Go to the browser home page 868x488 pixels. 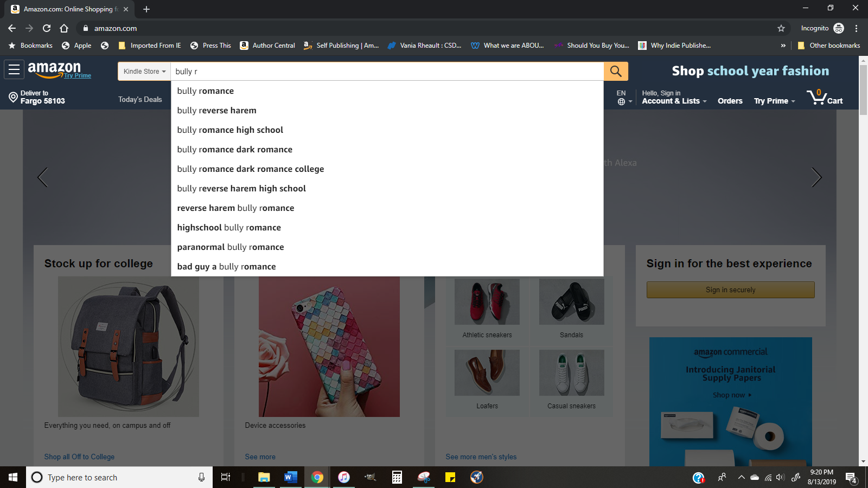[x=64, y=28]
